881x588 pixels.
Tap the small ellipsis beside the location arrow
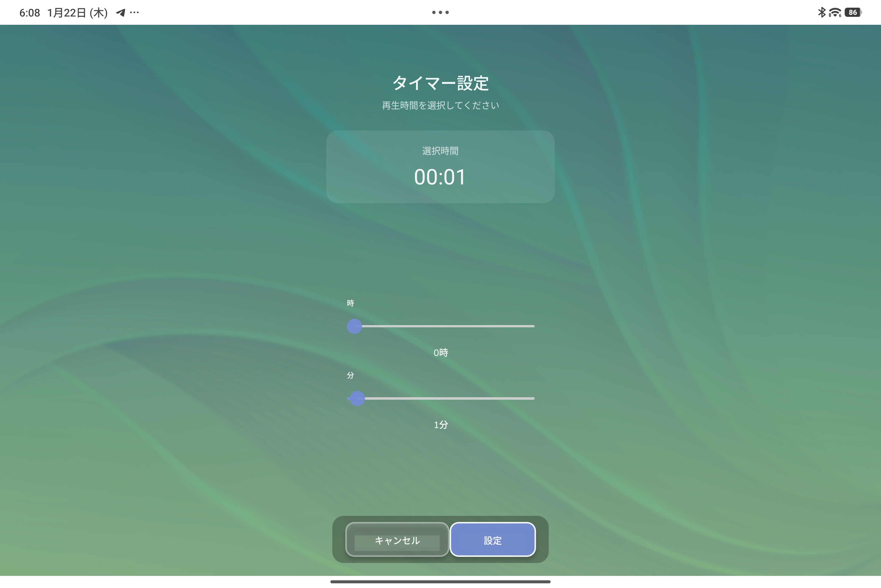[134, 12]
